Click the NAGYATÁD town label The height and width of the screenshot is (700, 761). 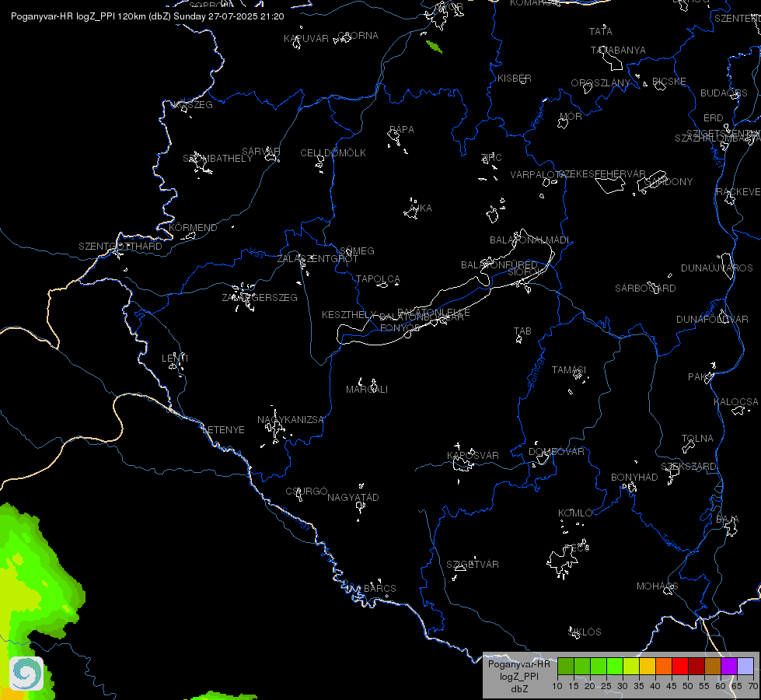(354, 498)
